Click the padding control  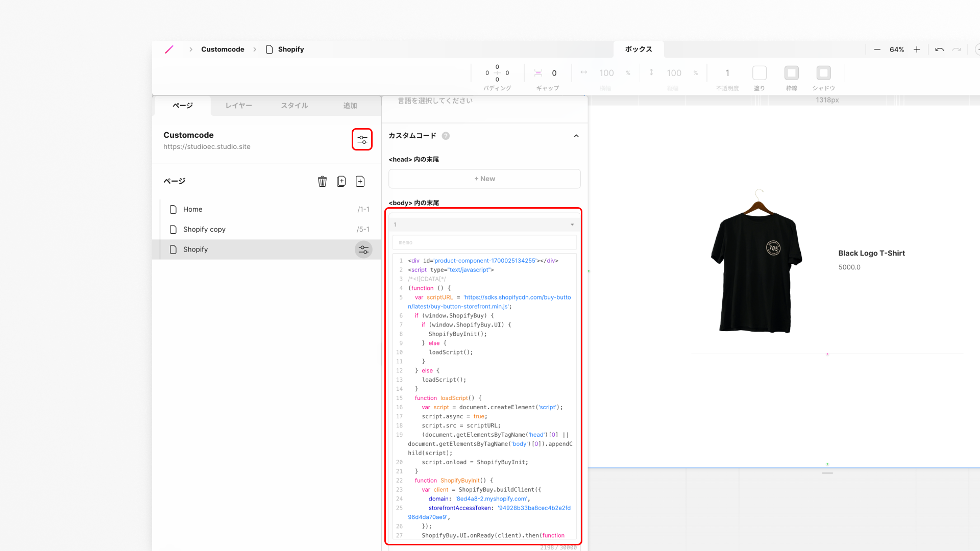497,73
